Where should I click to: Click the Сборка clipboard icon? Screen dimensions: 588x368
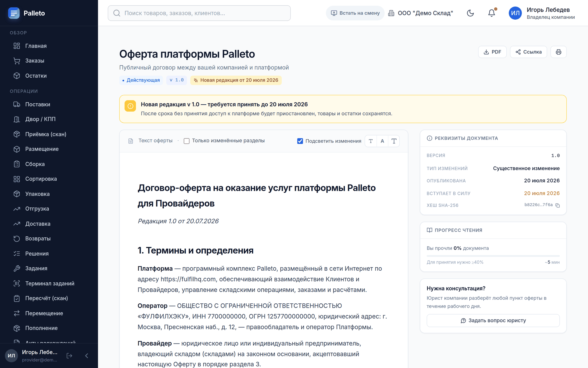click(x=17, y=164)
